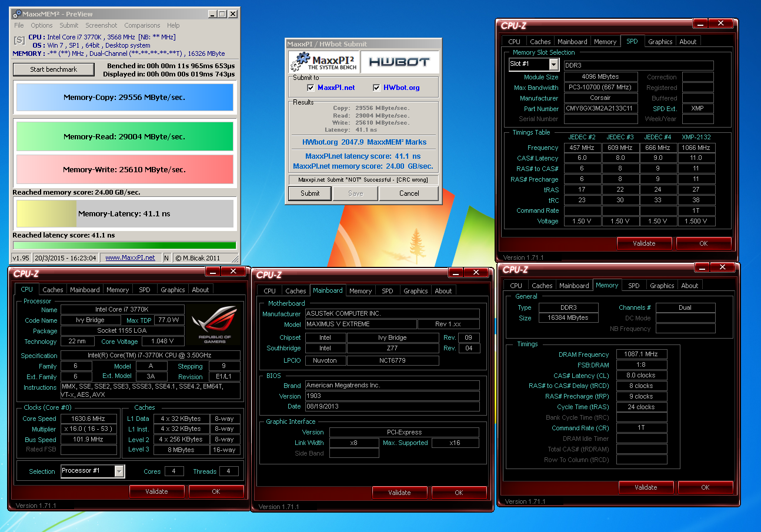Click the BIOS Version 1903 field

[x=392, y=396]
